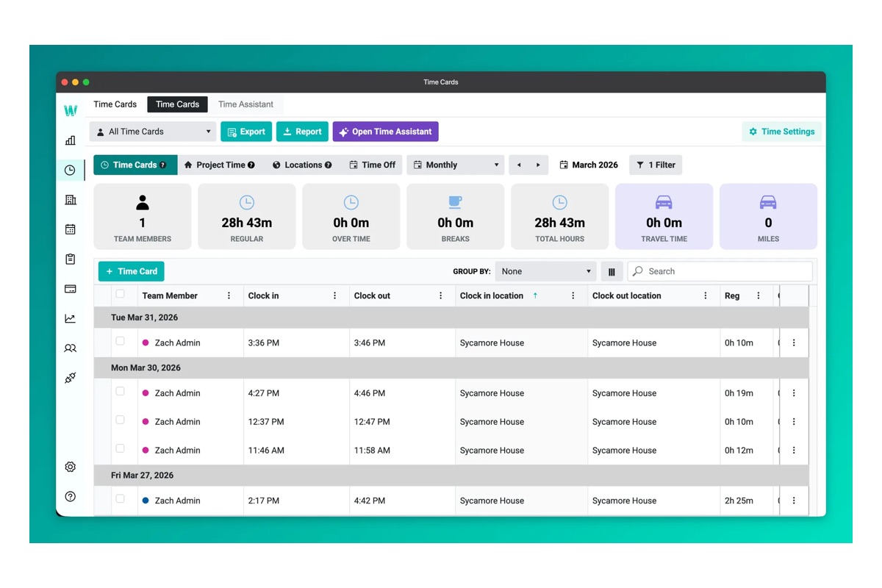
Task: Switch to the Time Off tab
Action: [x=372, y=165]
